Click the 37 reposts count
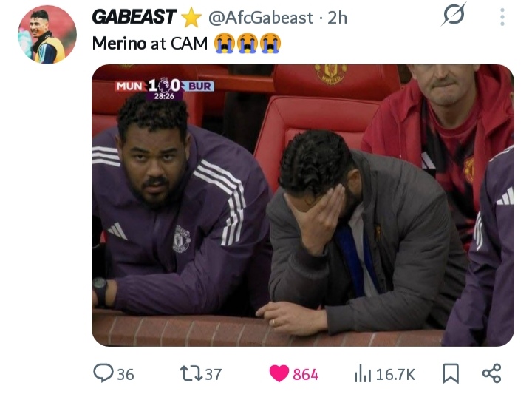Image resolution: width=532 pixels, height=397 pixels. point(214,374)
